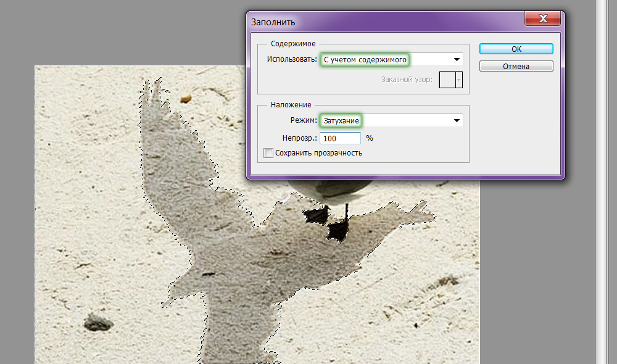The width and height of the screenshot is (617, 364).
Task: Close the Заполнить dialog window
Action: point(542,19)
